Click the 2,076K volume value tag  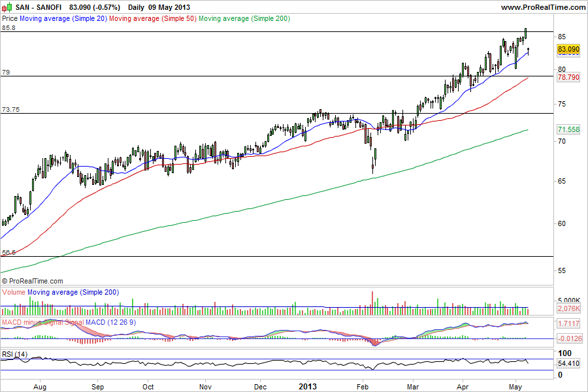[x=568, y=309]
